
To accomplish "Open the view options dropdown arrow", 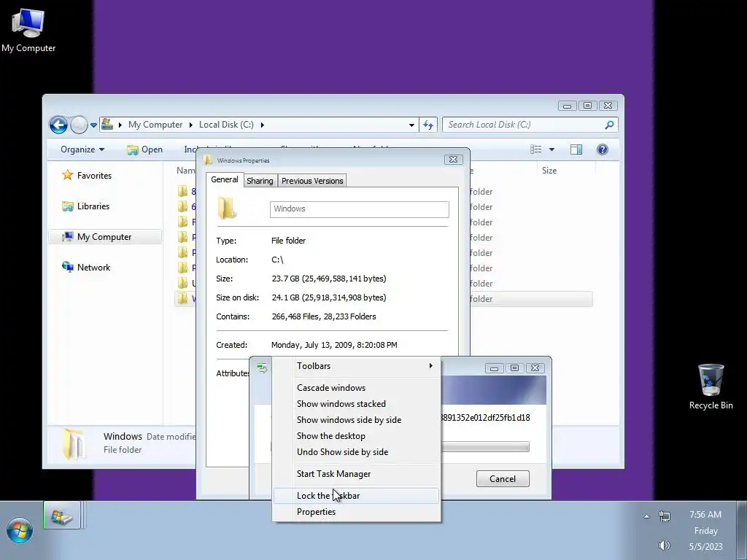I will [551, 149].
